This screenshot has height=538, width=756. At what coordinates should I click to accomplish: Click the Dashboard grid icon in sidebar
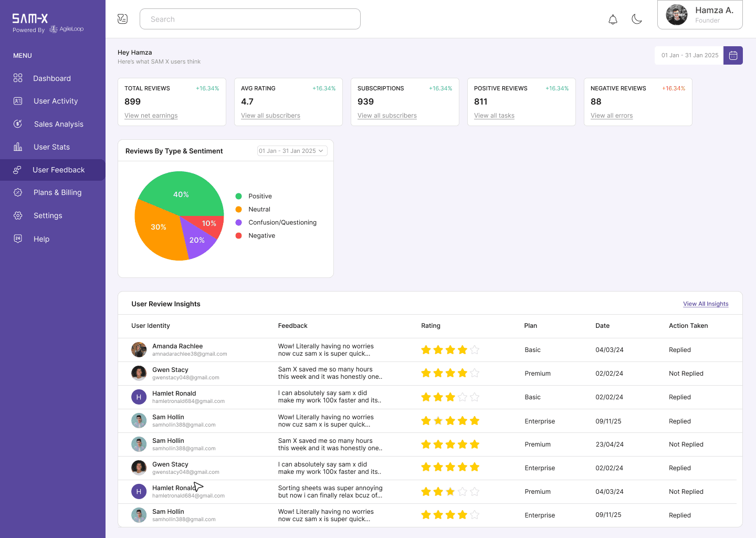(18, 78)
